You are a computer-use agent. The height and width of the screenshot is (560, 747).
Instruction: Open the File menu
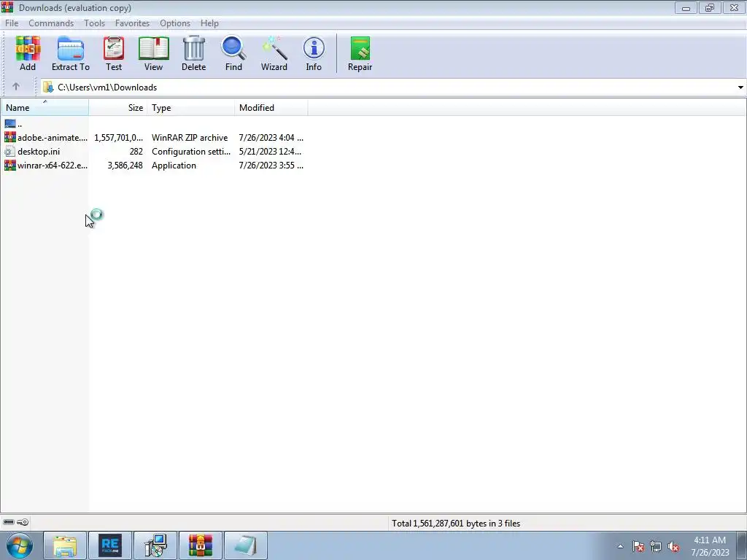[x=12, y=23]
